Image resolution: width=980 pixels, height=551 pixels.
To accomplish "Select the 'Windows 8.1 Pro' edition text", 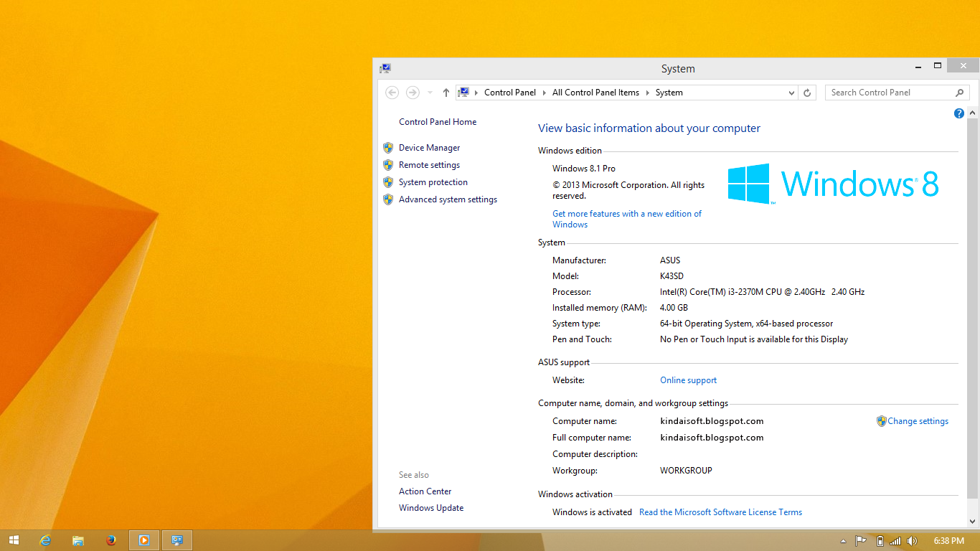I will [584, 169].
